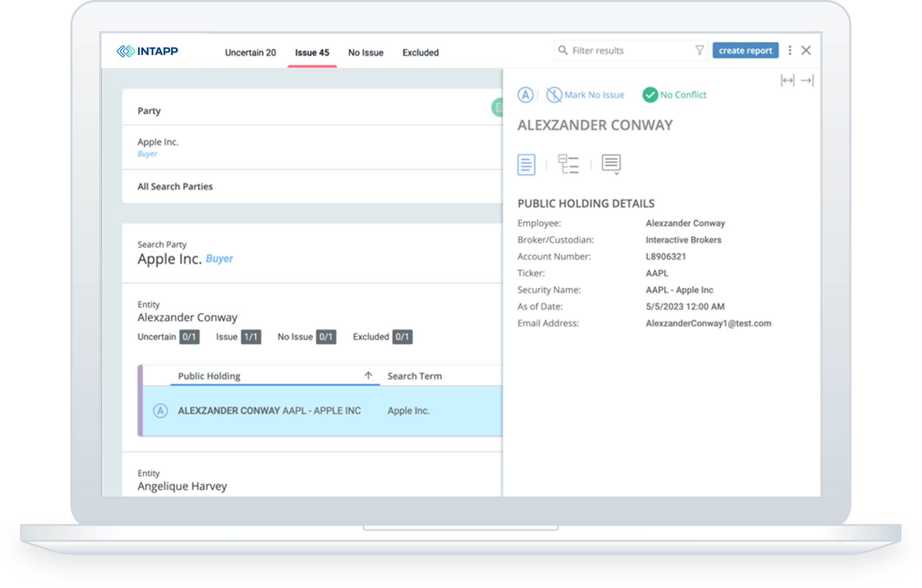
Task: Switch to the Uncertain 20 tab
Action: pos(250,52)
